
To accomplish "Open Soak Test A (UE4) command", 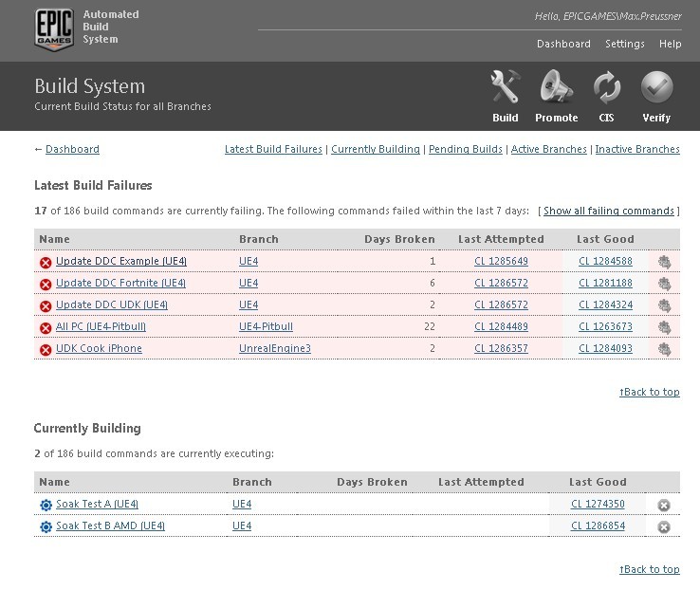I will pos(97,504).
